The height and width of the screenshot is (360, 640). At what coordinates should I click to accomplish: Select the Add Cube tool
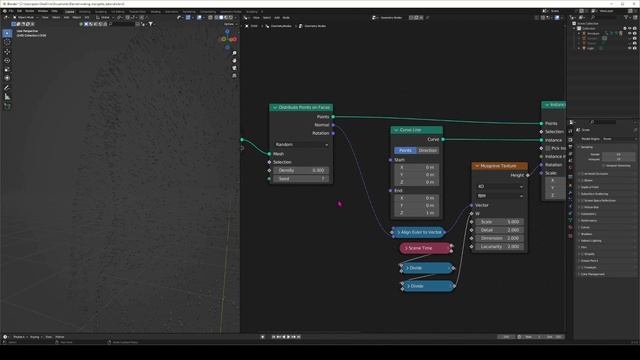click(7, 106)
